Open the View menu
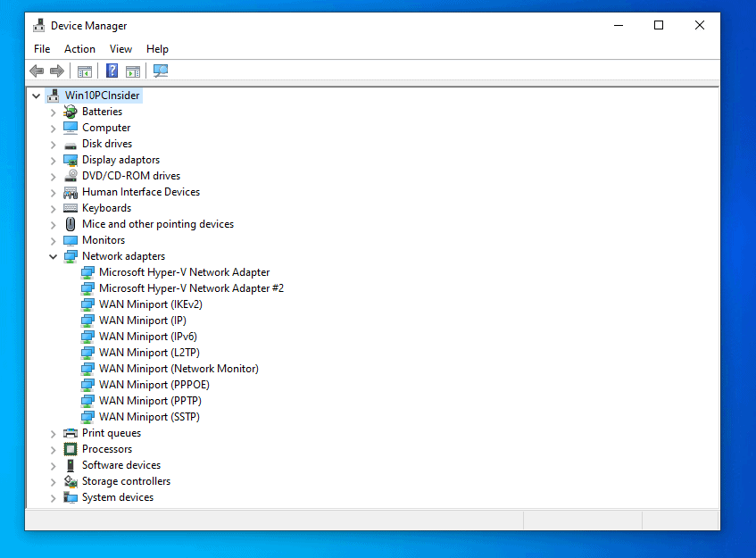This screenshot has height=558, width=756. tap(120, 49)
